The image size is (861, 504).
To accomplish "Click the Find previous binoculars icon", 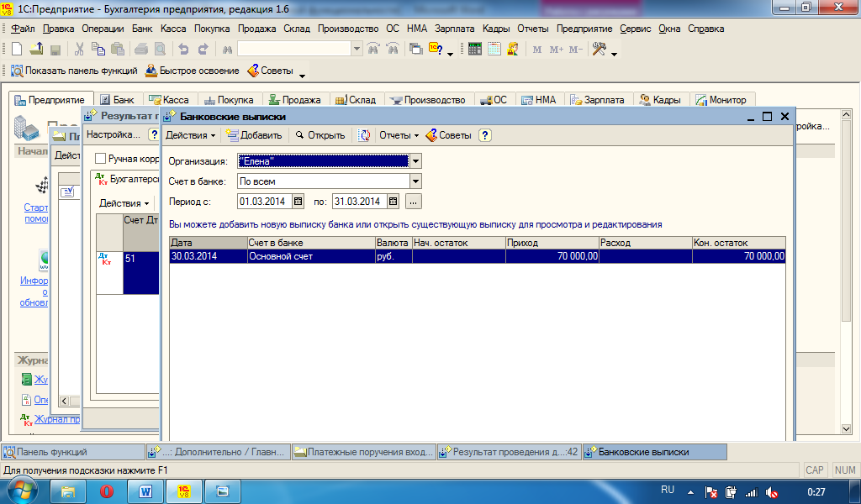I will coord(373,50).
